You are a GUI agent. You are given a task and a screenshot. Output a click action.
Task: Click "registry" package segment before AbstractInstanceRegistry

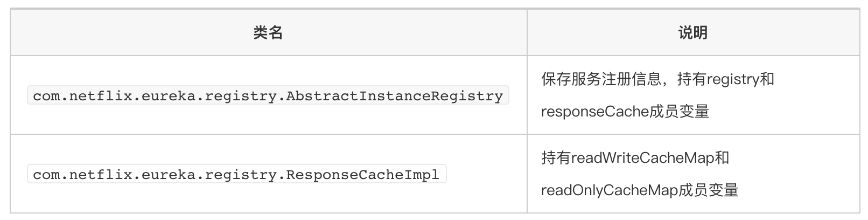(241, 96)
